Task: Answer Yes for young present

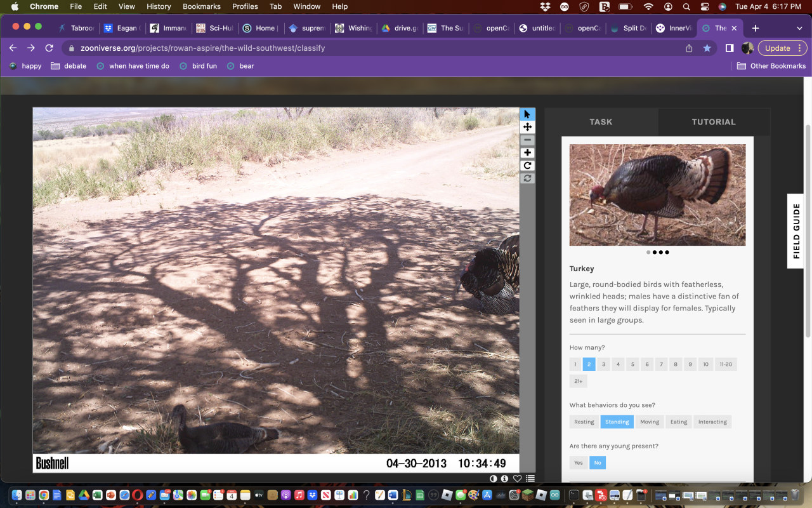Action: [x=579, y=463]
